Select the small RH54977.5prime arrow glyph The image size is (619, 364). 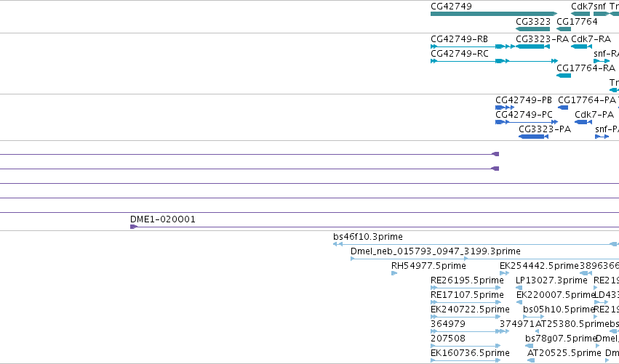394,273
